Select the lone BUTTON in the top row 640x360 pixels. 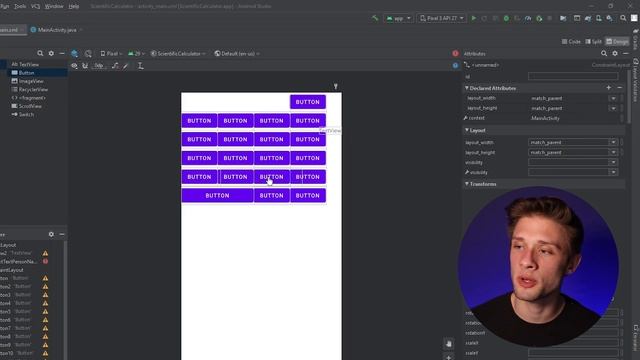[308, 102]
